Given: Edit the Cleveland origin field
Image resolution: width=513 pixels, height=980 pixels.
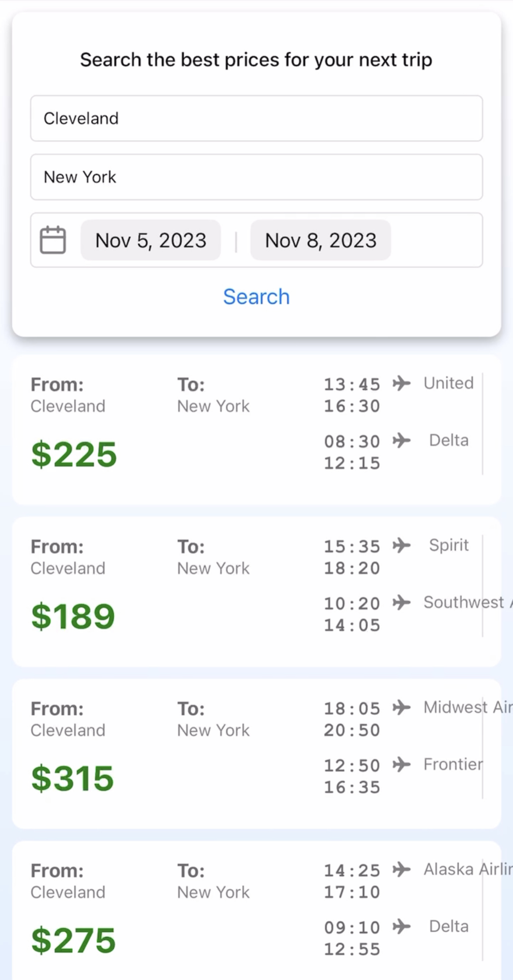Looking at the screenshot, I should click(256, 118).
